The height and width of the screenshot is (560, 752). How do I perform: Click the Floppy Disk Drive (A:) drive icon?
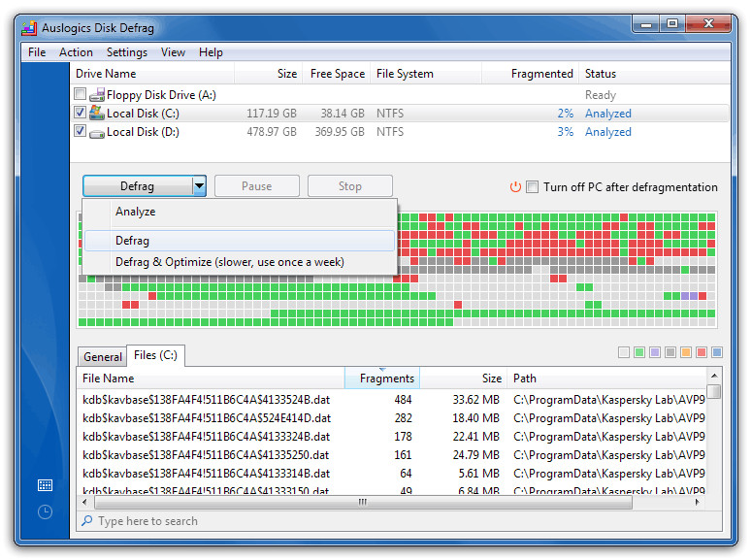[x=97, y=94]
